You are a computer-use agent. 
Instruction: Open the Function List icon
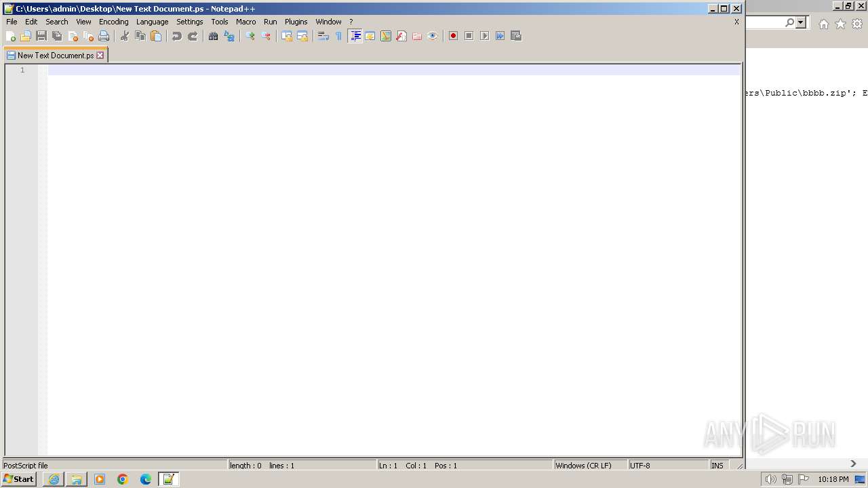point(401,36)
